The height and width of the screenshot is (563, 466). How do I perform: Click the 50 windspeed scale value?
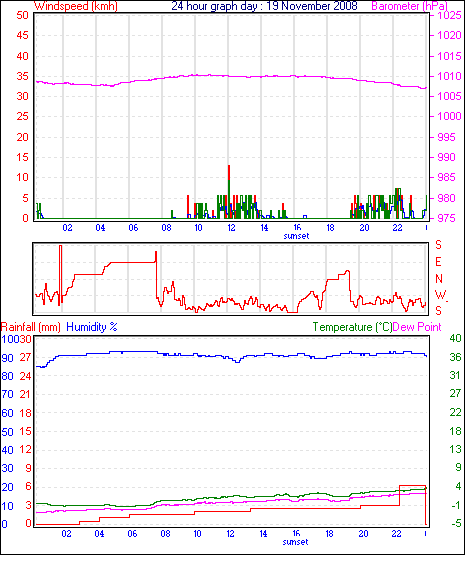click(22, 15)
